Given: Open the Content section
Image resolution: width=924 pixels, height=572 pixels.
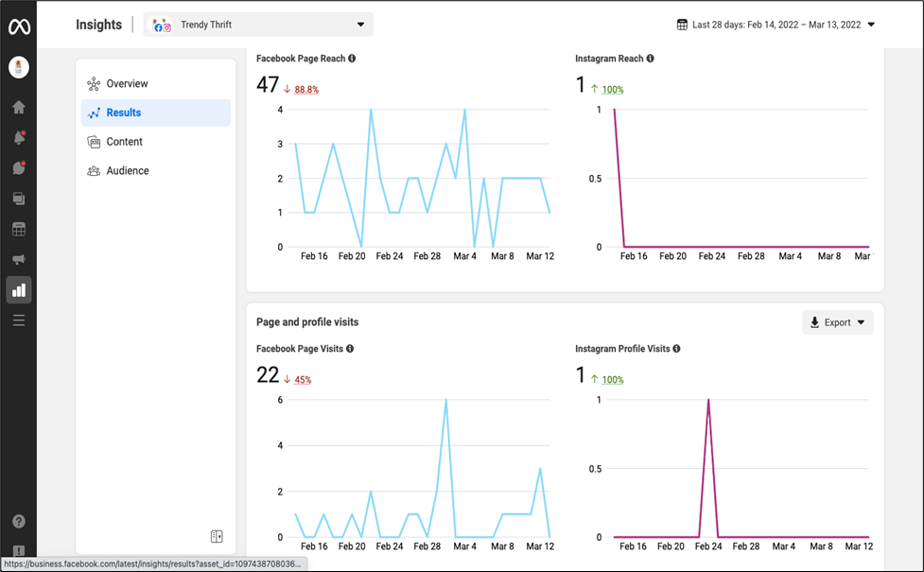Looking at the screenshot, I should point(124,142).
